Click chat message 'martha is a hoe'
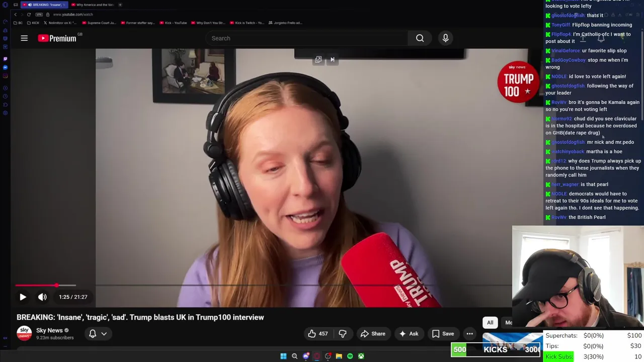Screen dimensions: 644x362 (604, 152)
